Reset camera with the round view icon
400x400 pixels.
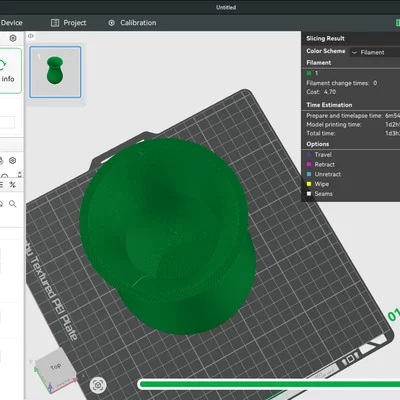98,385
